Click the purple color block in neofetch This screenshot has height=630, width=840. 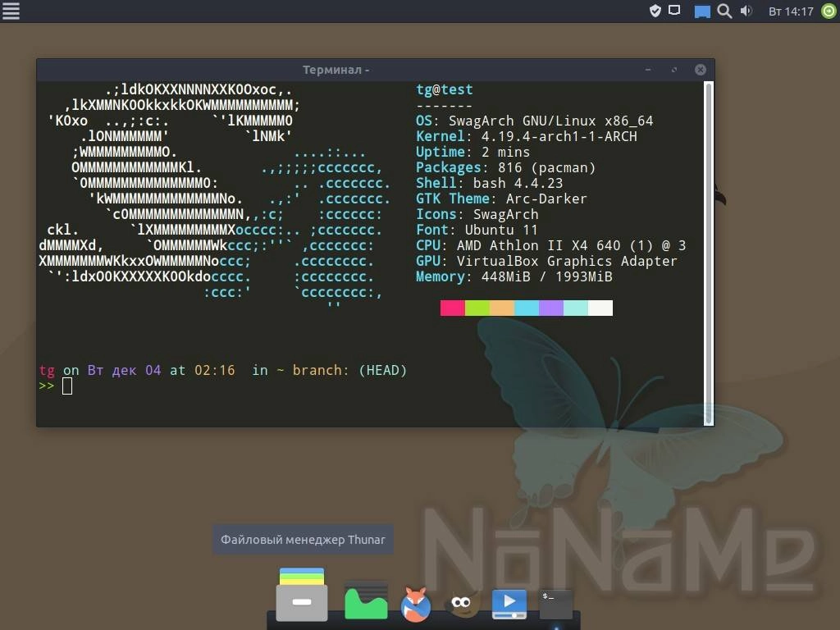[x=551, y=308]
